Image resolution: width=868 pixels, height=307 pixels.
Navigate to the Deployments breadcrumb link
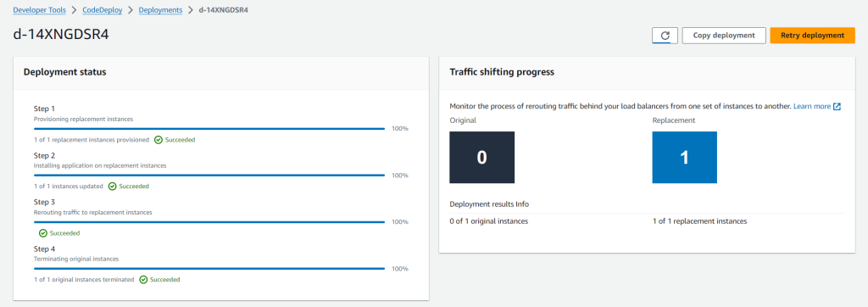click(160, 10)
